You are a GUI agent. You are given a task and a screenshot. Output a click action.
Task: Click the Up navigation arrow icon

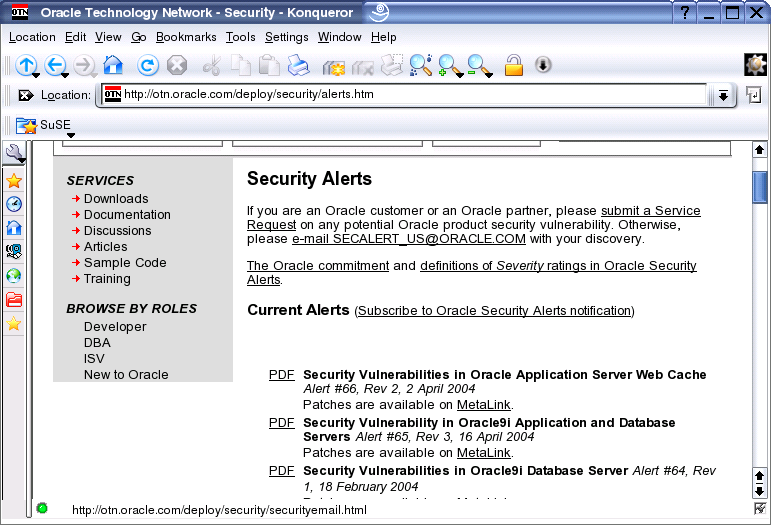point(26,65)
